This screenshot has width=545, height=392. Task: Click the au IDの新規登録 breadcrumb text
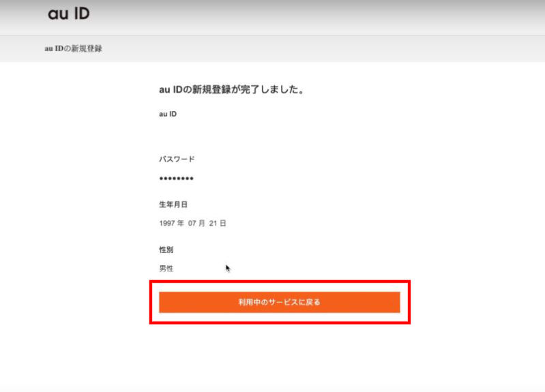click(73, 49)
